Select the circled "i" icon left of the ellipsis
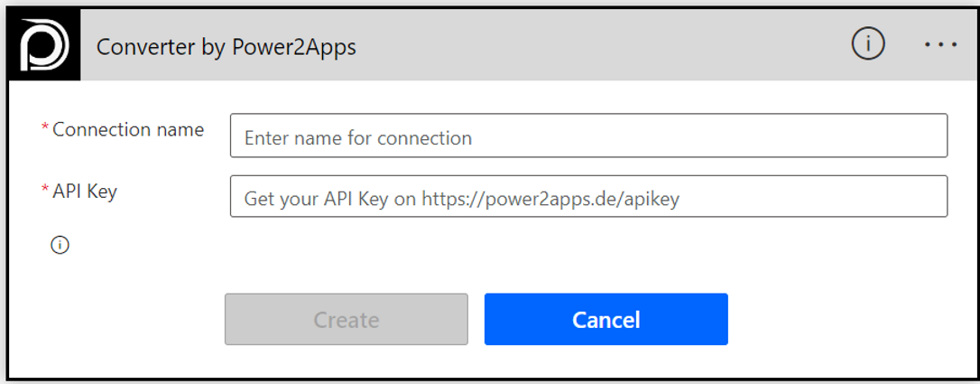980x384 pixels. (868, 44)
